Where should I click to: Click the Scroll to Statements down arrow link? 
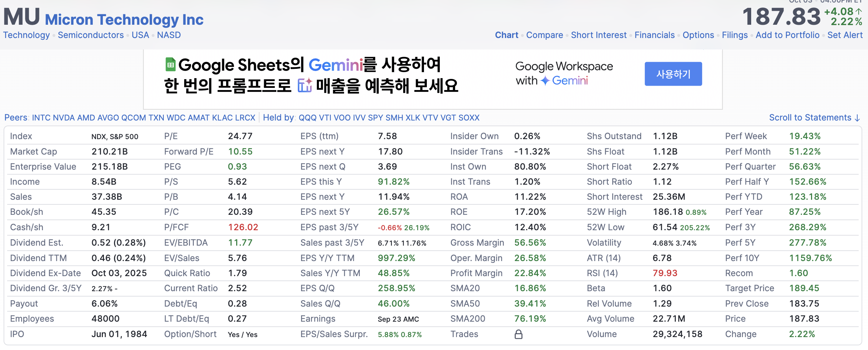coord(814,118)
